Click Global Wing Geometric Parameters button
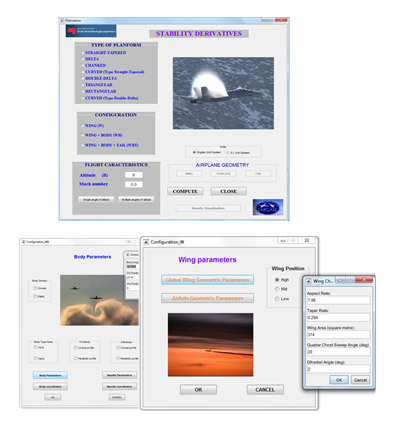Screen dimensions: 397x426 207,280
